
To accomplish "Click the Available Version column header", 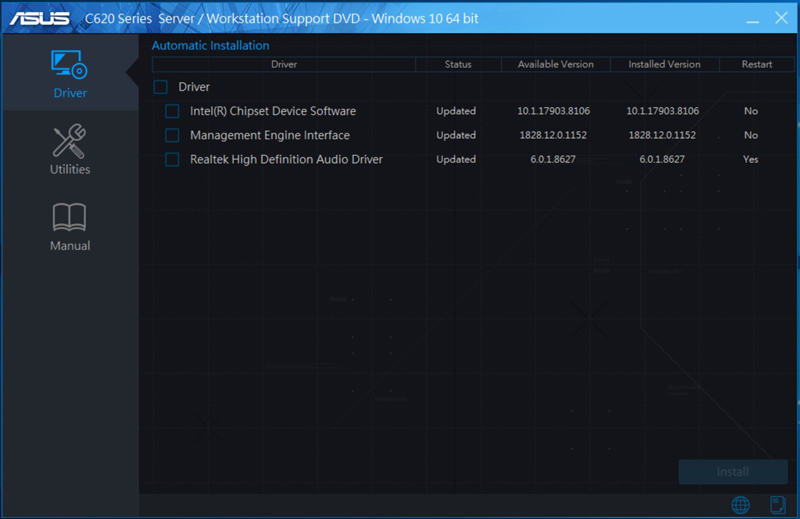I will click(555, 64).
